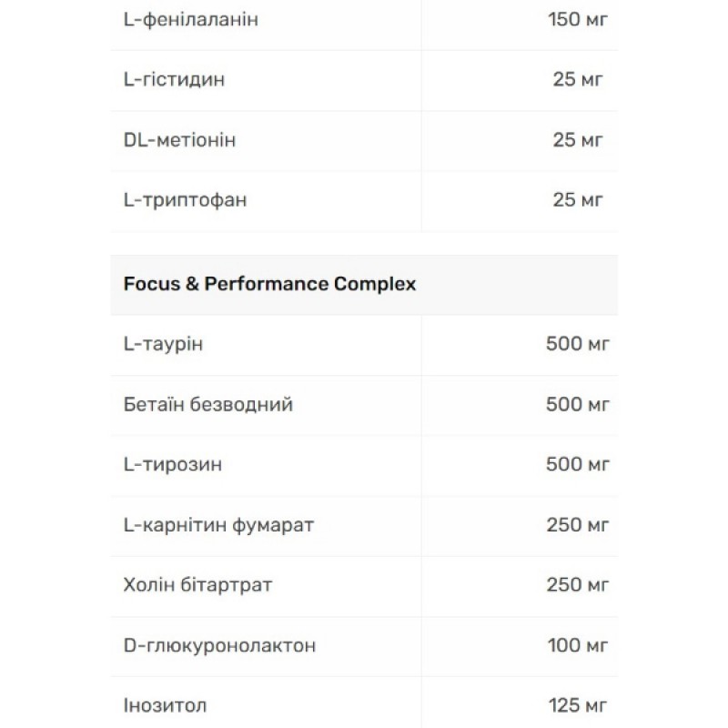Select the 25 мг dosage for L-триптофан
Image resolution: width=728 pixels, height=728 pixels.
(x=578, y=200)
